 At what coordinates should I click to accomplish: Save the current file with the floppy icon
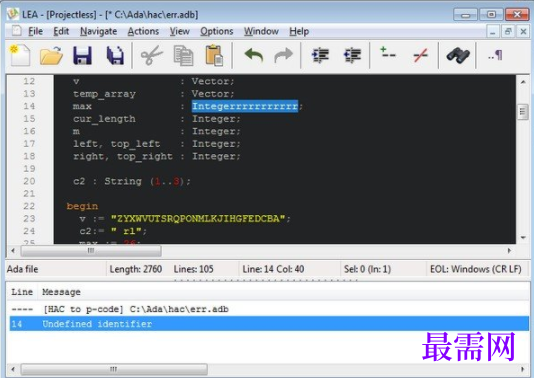[82, 55]
